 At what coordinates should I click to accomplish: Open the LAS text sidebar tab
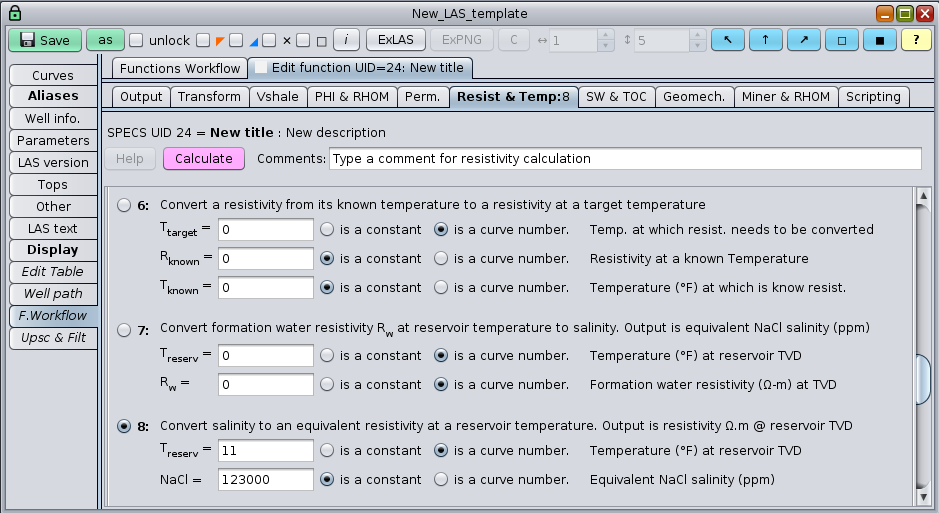53,229
